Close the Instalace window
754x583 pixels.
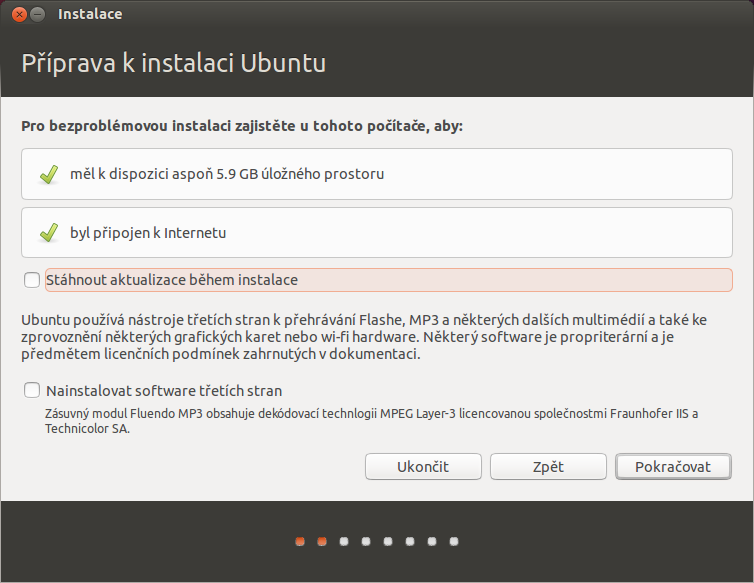[x=19, y=14]
